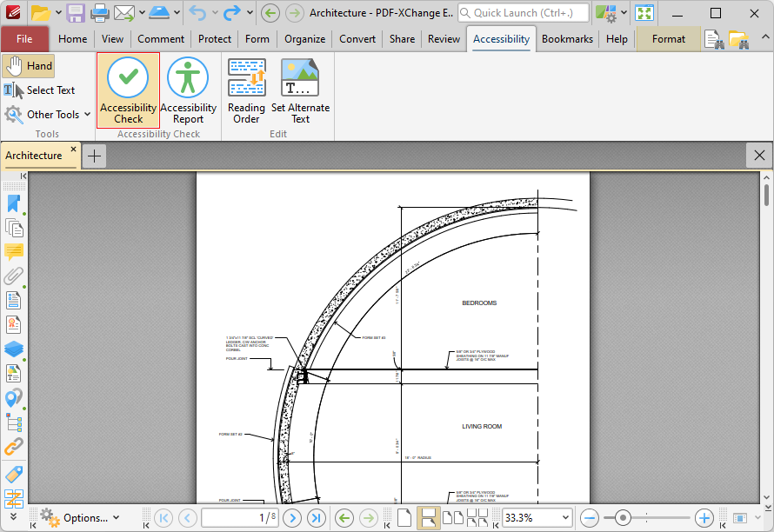The image size is (774, 532).
Task: Open the Reading Order tool
Action: (x=246, y=90)
